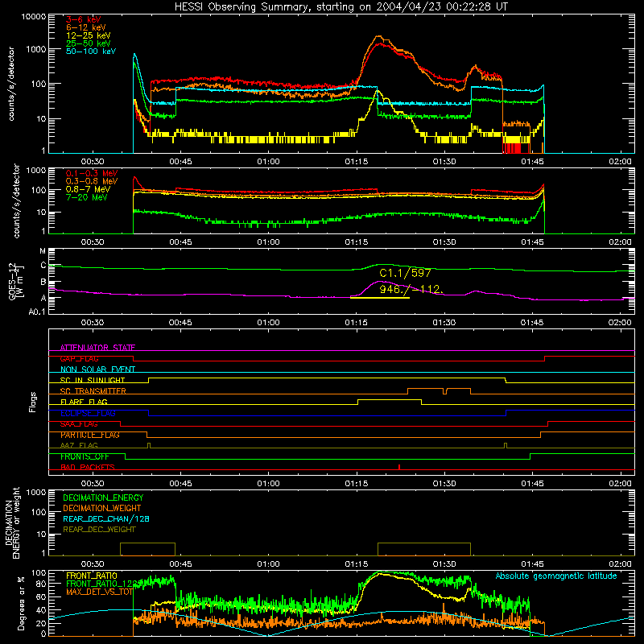Select the 6-12 keV legend label

point(86,27)
